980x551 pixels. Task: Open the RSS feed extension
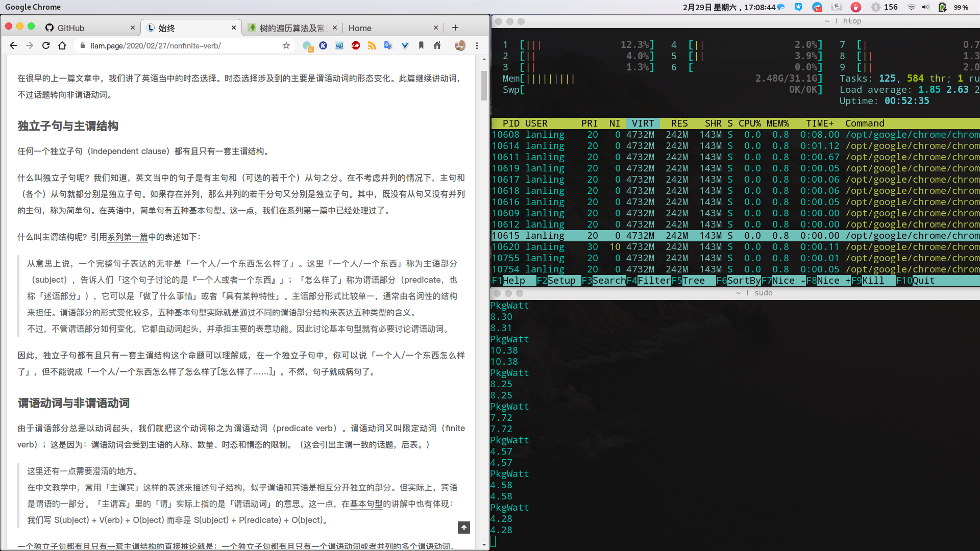(x=372, y=46)
